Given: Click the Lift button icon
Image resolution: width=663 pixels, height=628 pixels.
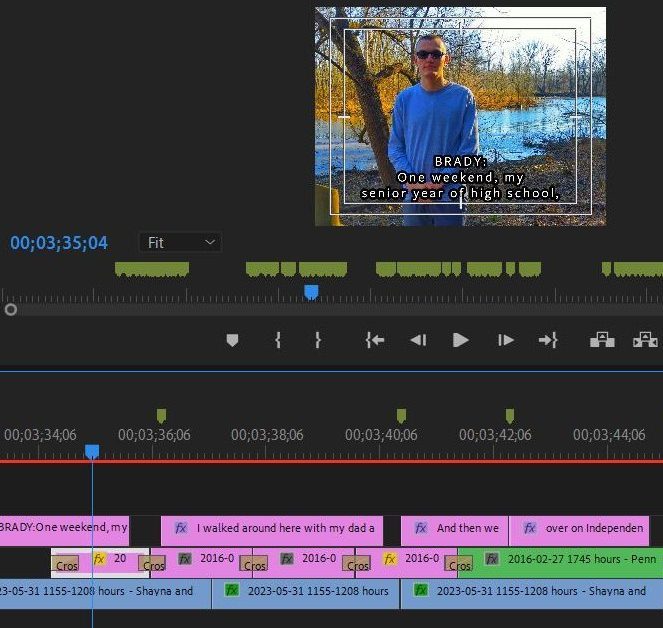Looking at the screenshot, I should 602,340.
